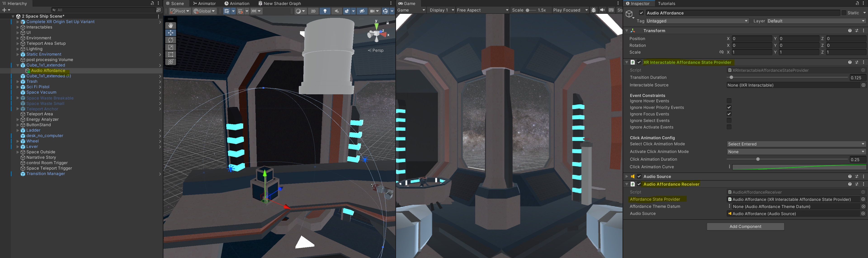Select the Rect tool in scene toolbar
Screen dimensions: 868x258
tap(170, 54)
